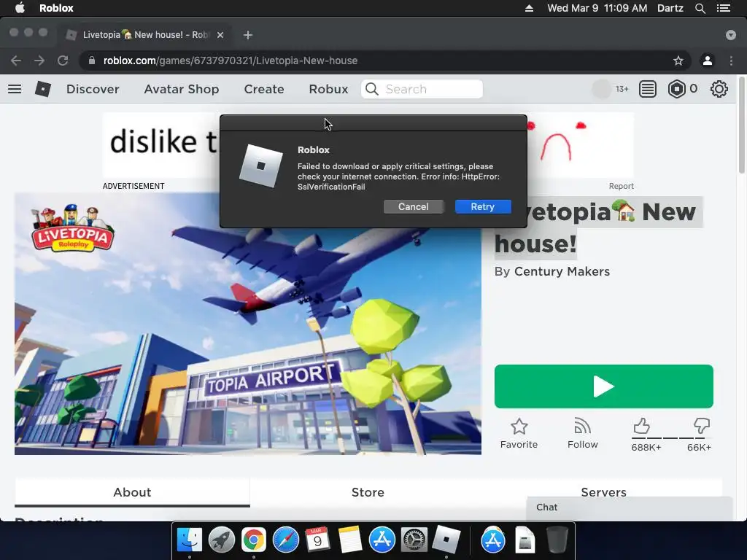Open Finder from the dock

pos(190,540)
